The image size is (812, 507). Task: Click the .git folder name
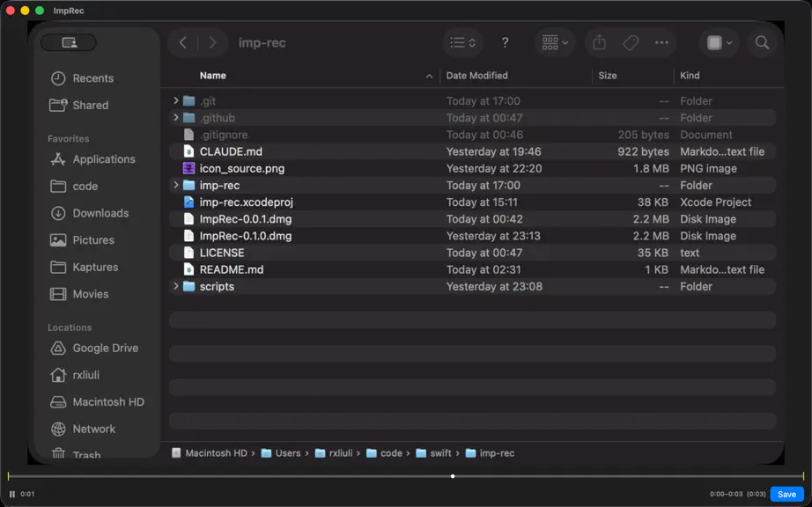click(x=208, y=101)
